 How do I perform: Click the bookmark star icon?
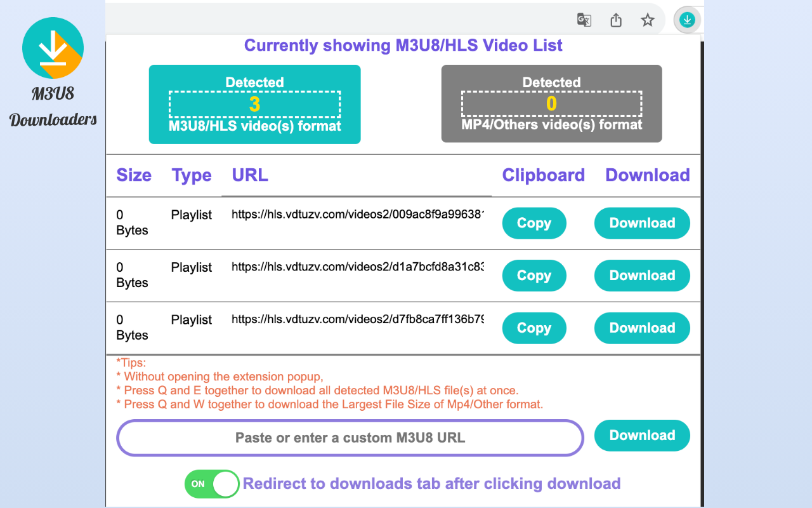click(647, 20)
